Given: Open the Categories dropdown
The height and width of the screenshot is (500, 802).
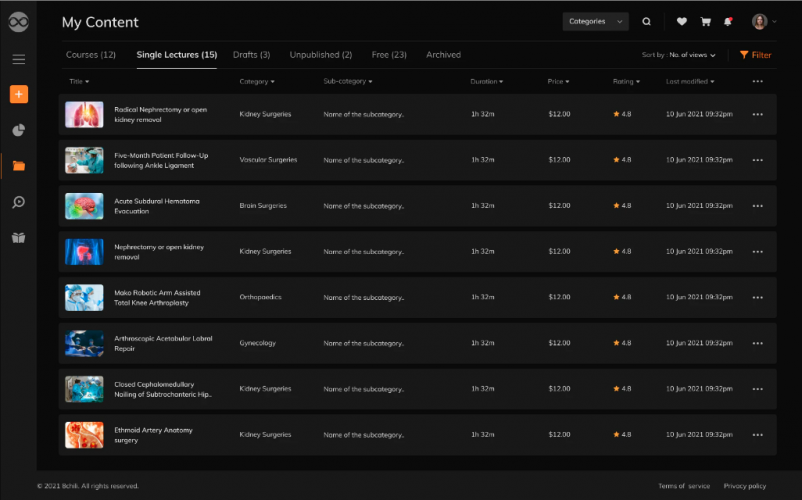Looking at the screenshot, I should coord(595,22).
